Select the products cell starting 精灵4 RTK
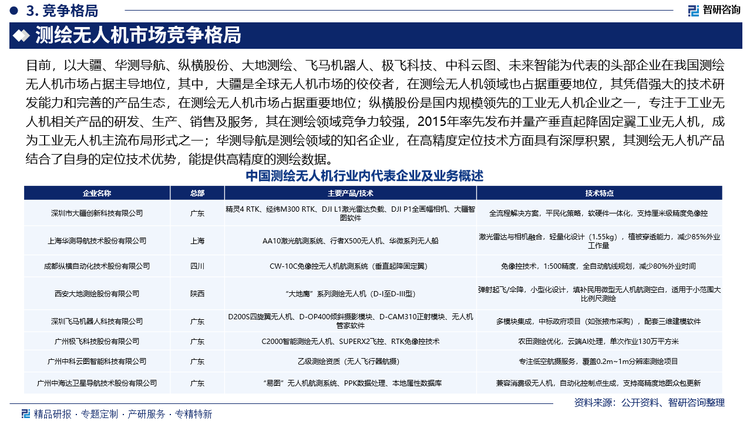The height and width of the screenshot is (421, 750). pos(350,213)
